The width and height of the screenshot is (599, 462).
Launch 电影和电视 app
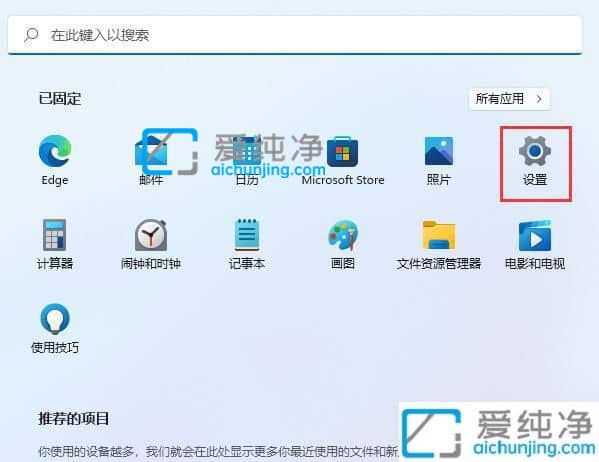[535, 245]
